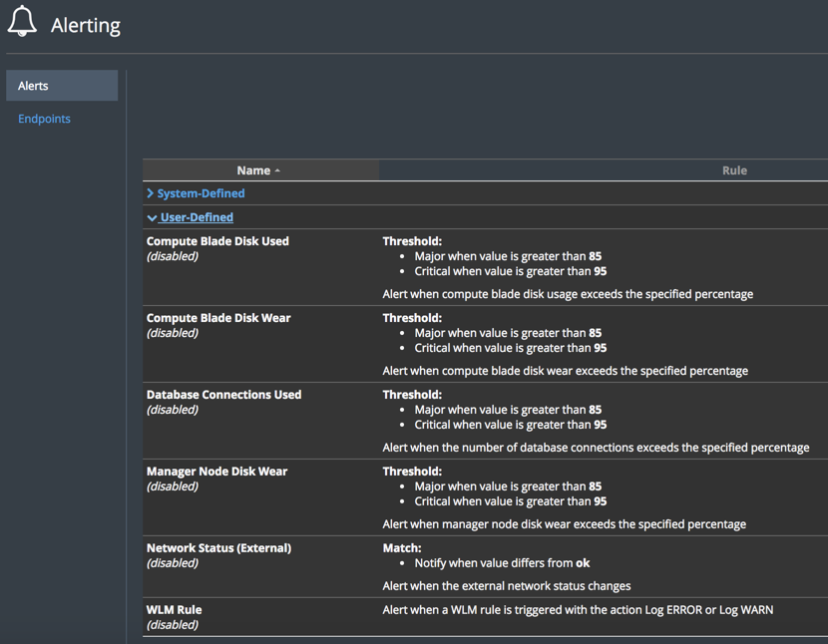Open the Network Status (External) alert
The image size is (828, 644).
pos(218,548)
